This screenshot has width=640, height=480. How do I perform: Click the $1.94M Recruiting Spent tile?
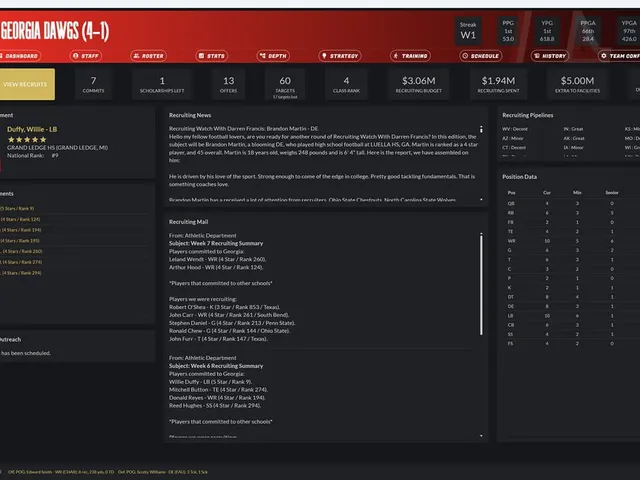498,84
